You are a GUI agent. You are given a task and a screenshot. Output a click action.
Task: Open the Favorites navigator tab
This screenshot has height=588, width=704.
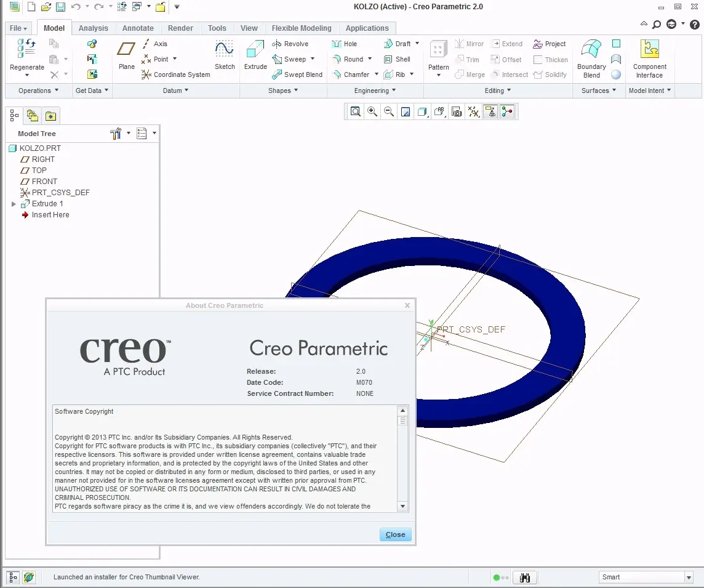click(50, 116)
